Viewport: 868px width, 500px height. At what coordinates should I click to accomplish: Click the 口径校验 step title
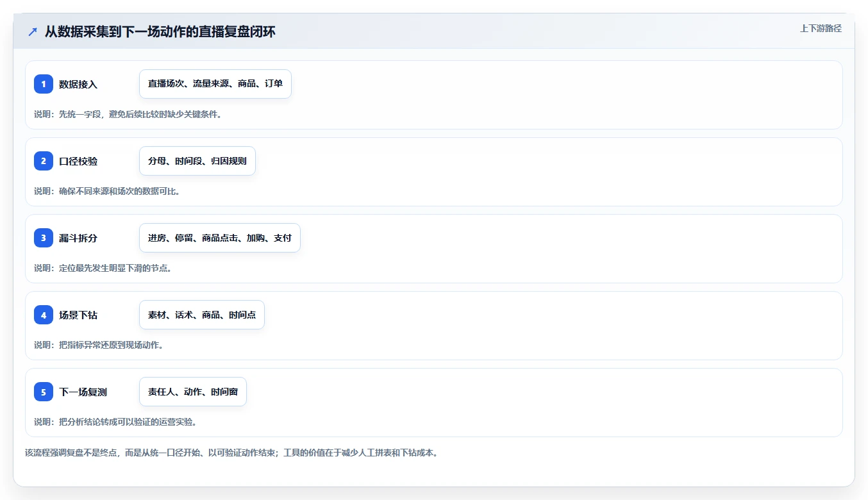point(78,161)
